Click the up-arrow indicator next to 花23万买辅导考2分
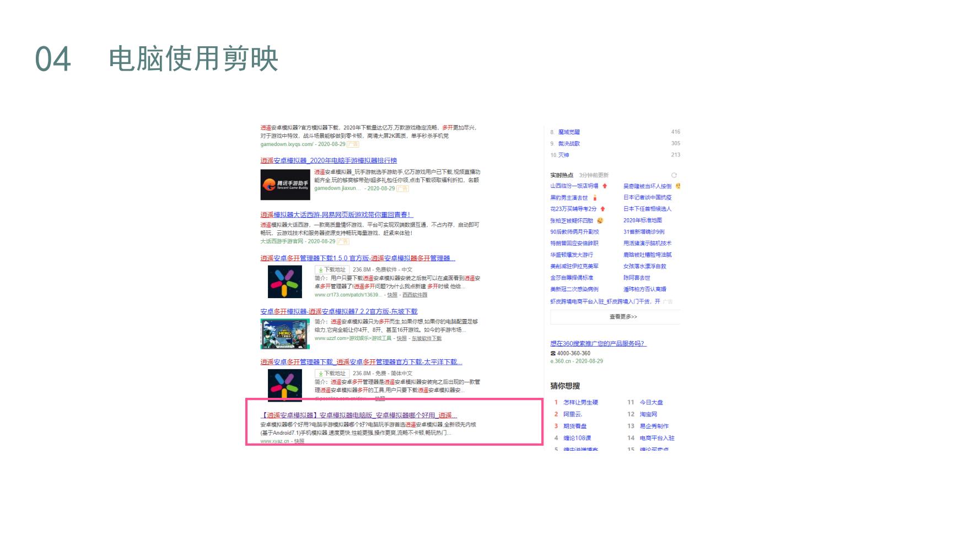Image resolution: width=980 pixels, height=551 pixels. (602, 209)
